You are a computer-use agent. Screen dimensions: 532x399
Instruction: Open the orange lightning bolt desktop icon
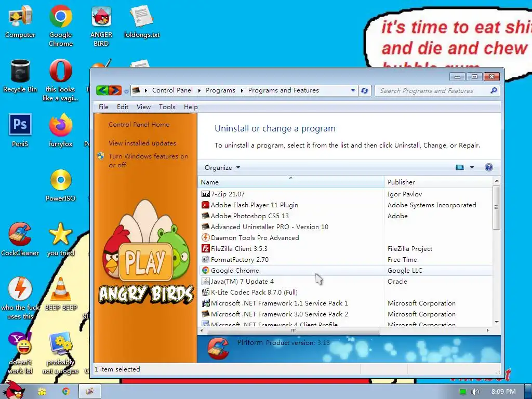[20, 298]
